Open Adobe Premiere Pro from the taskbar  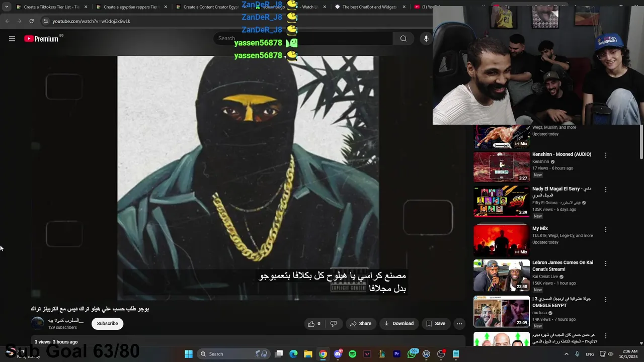396,354
